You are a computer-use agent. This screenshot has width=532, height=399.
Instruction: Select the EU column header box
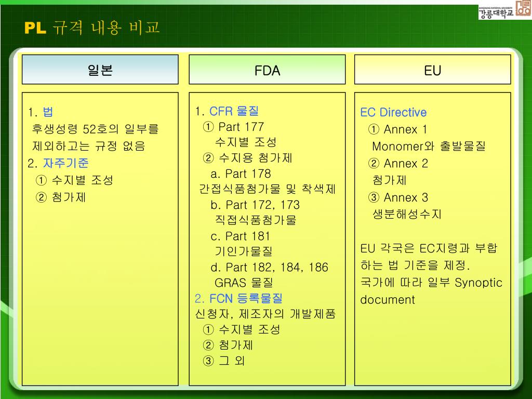tap(433, 70)
